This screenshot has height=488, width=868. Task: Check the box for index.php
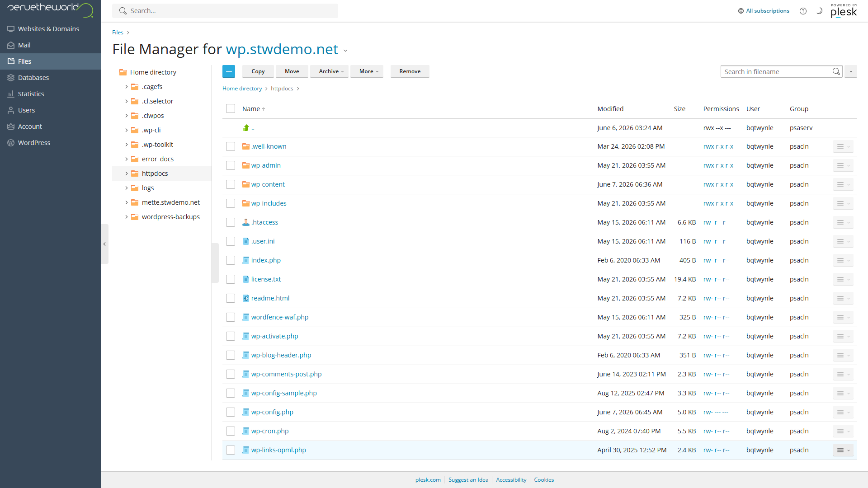coord(231,260)
